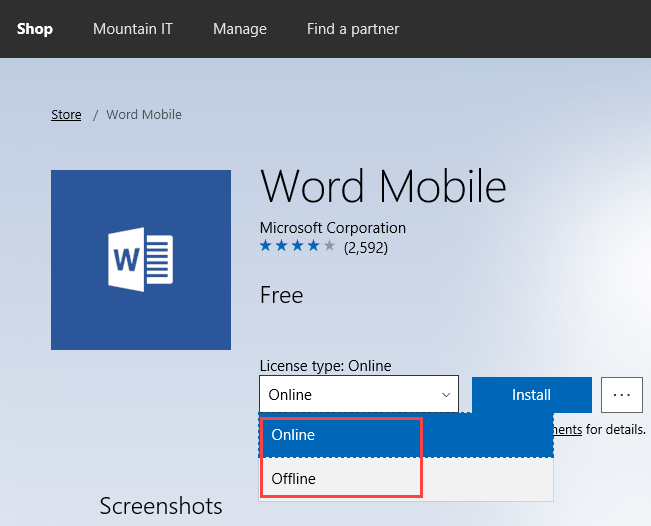Click the first blue rating star

pos(266,246)
